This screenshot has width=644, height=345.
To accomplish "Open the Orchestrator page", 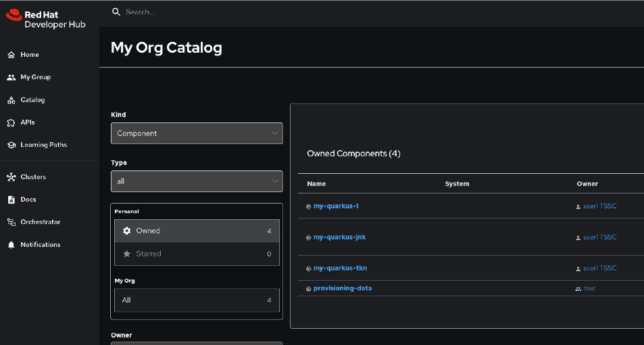I will tap(41, 222).
